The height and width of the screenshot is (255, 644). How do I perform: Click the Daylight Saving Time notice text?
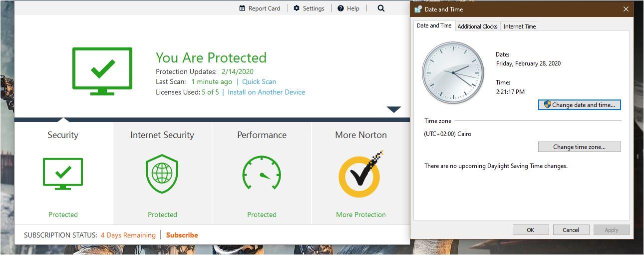pyautogui.click(x=496, y=165)
